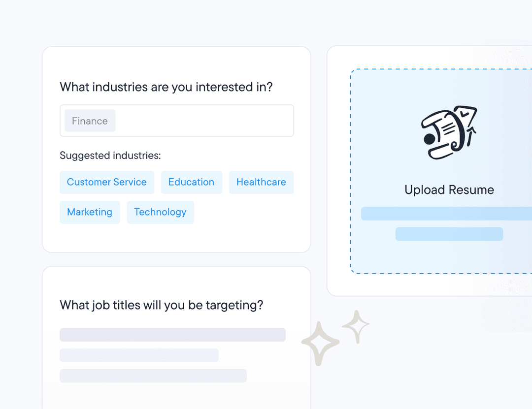This screenshot has width=532, height=409.
Task: Click the job titles question heading
Action: pos(161,305)
